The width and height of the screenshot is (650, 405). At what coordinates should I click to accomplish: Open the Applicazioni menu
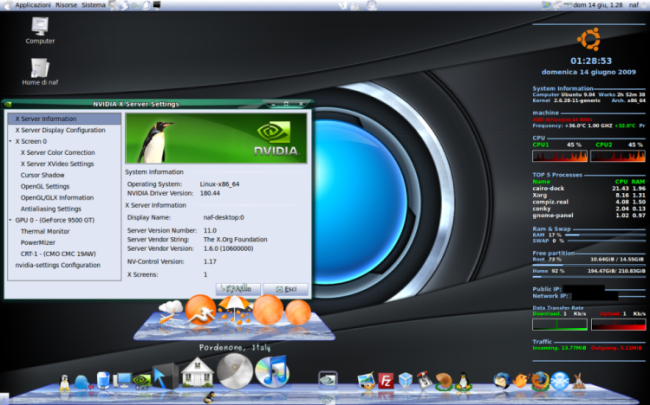[33, 5]
